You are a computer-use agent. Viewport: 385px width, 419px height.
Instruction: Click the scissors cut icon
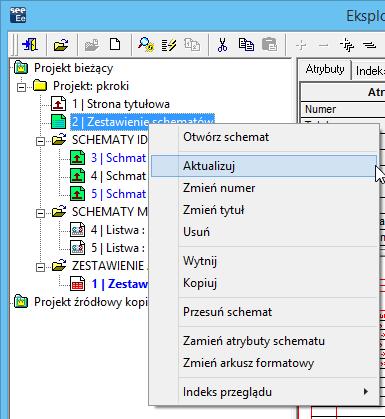[x=222, y=44]
